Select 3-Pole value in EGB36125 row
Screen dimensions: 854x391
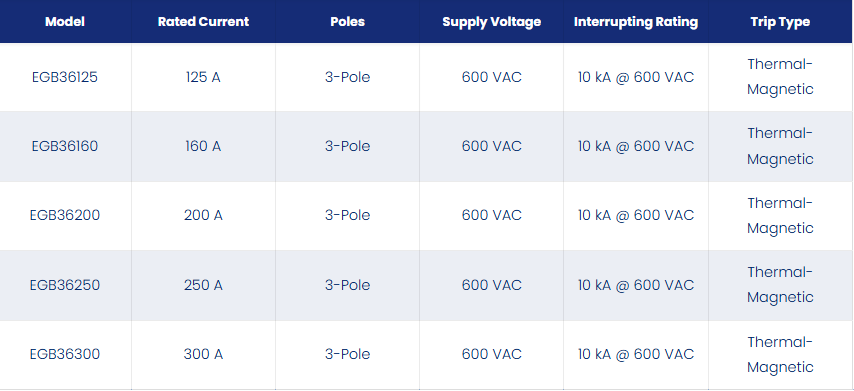(347, 77)
